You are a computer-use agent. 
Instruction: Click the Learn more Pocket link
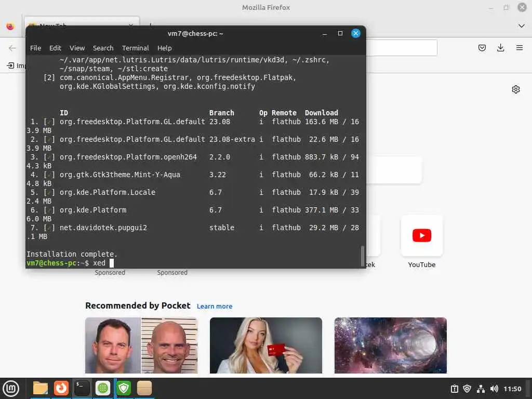[x=215, y=307]
